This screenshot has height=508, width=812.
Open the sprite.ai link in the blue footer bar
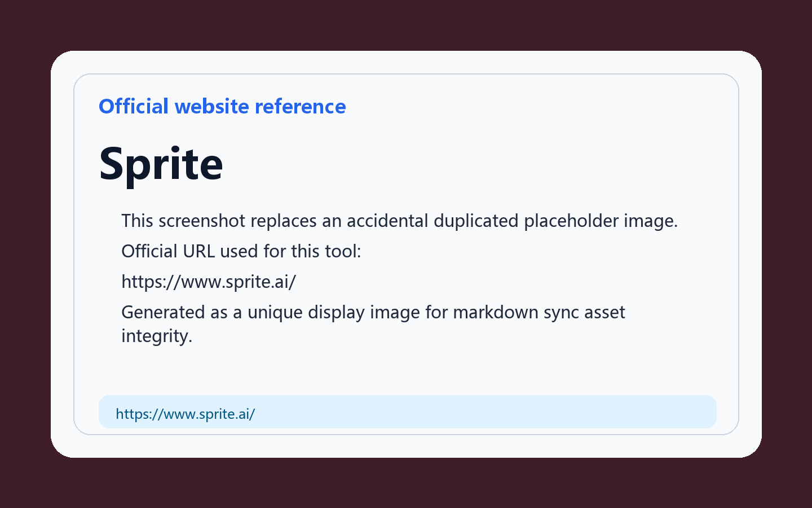(185, 414)
